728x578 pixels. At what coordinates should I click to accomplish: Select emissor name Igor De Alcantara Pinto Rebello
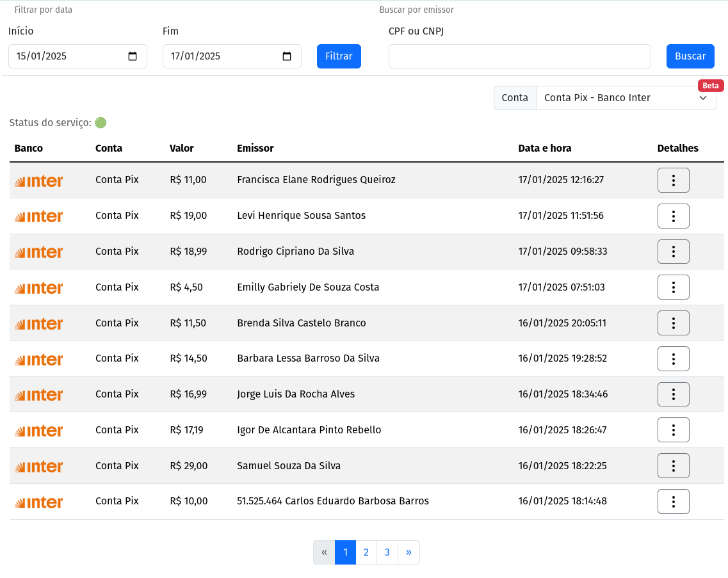tap(309, 429)
